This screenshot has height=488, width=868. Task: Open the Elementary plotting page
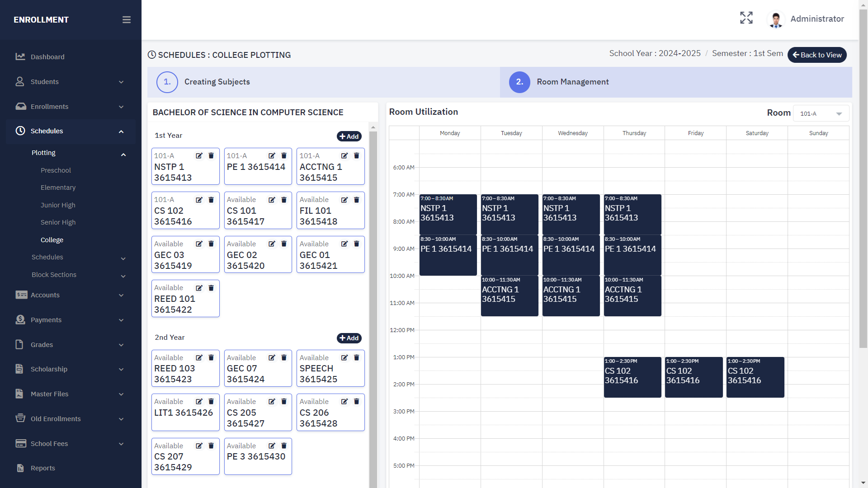point(58,188)
